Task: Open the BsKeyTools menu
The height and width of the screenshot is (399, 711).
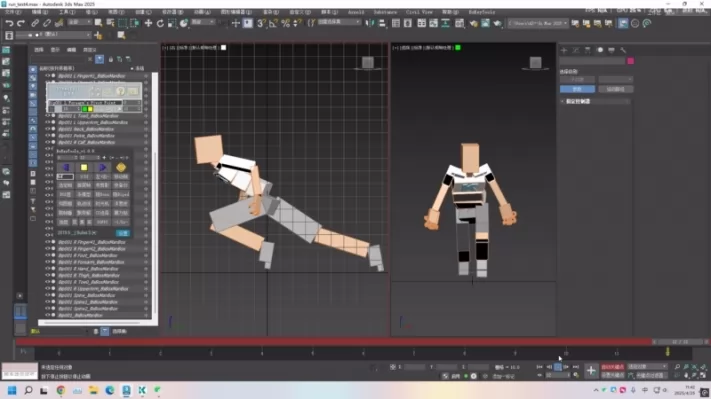Action: (x=482, y=12)
